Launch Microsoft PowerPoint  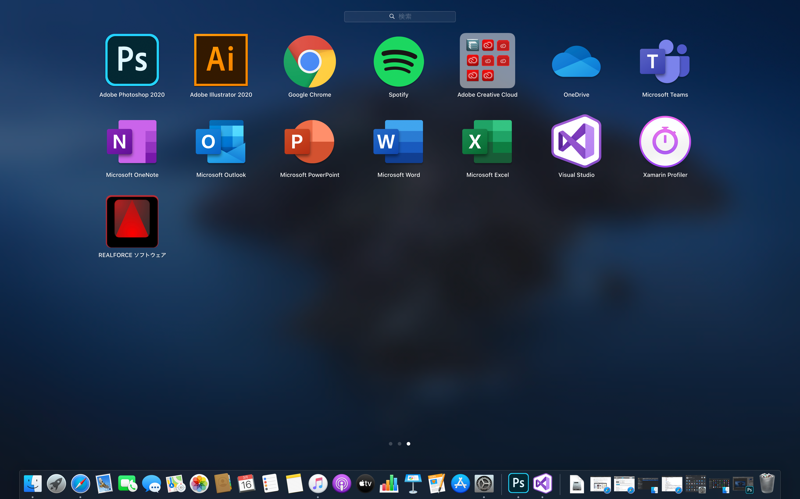point(310,141)
